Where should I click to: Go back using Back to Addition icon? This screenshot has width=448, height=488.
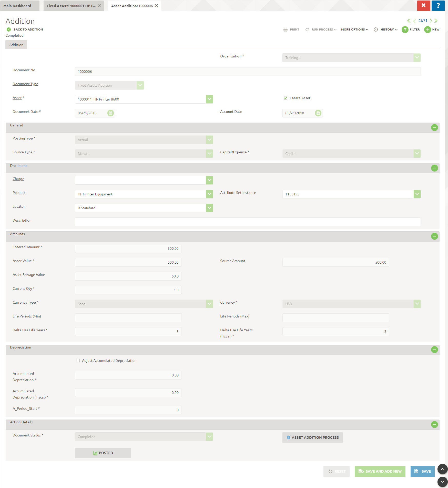pyautogui.click(x=9, y=29)
